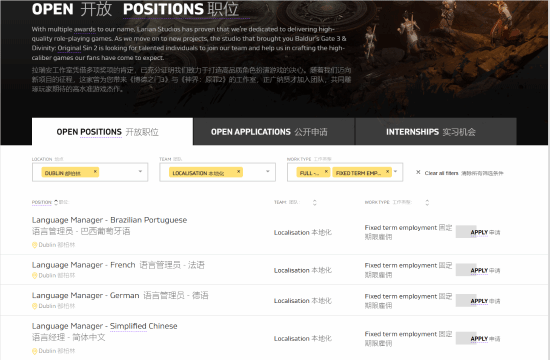Viewport: 550px width, 360px height.
Task: Click the Dublin pin icon under Brazilian Portuguese
Action: tap(34, 245)
